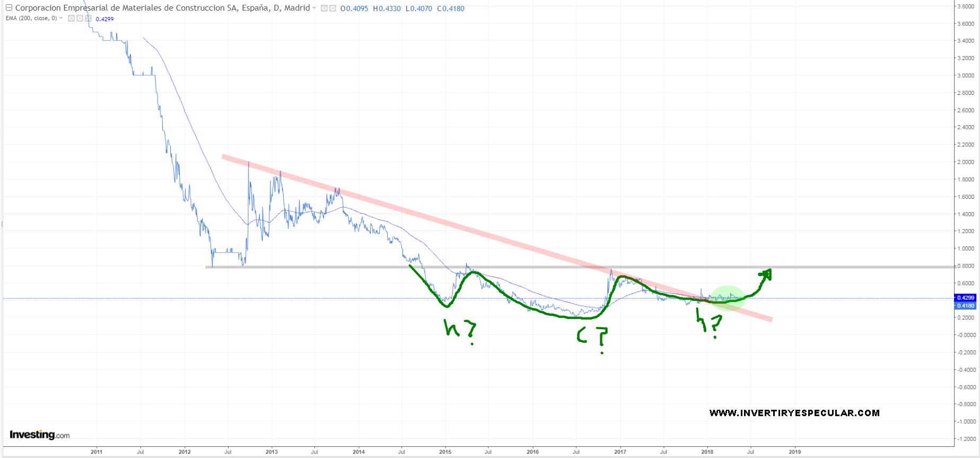Remove the EMA indicator with X icon
Screen dimensions: 980x458
tap(88, 19)
